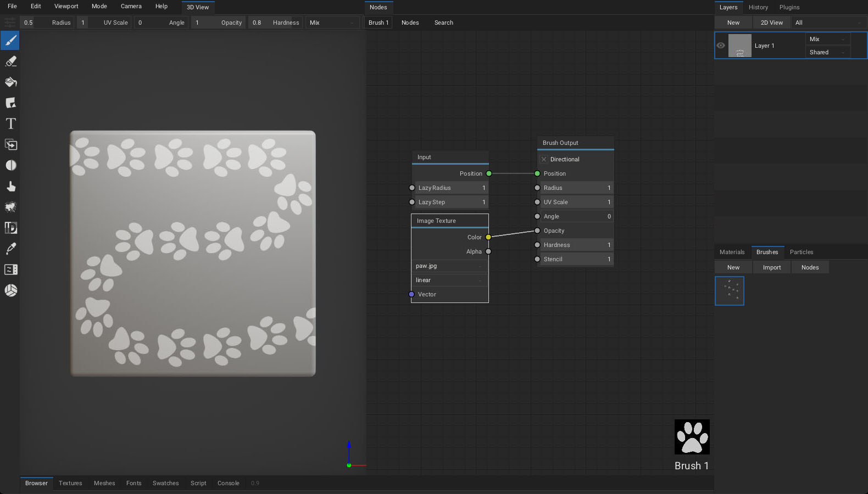Select the Color Picker eyedropper tool
The image size is (868, 494).
10,249
